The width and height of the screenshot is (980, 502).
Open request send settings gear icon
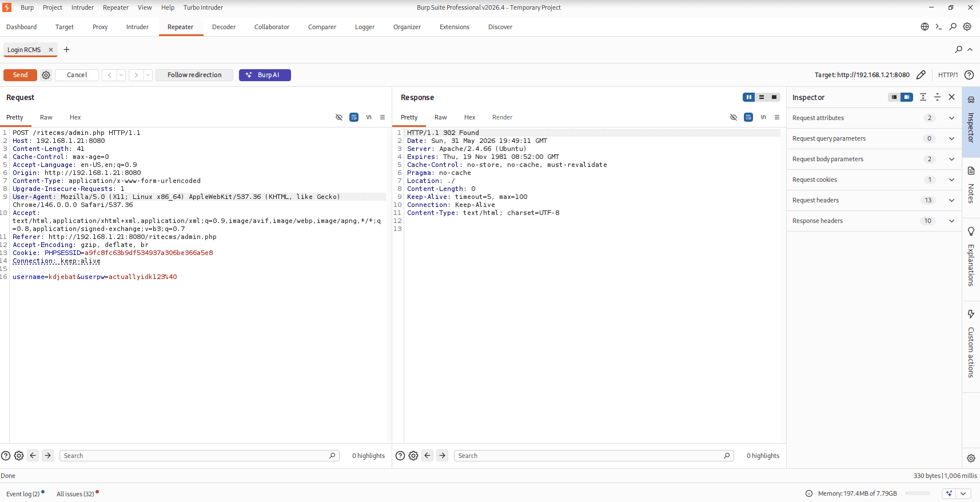click(x=46, y=75)
